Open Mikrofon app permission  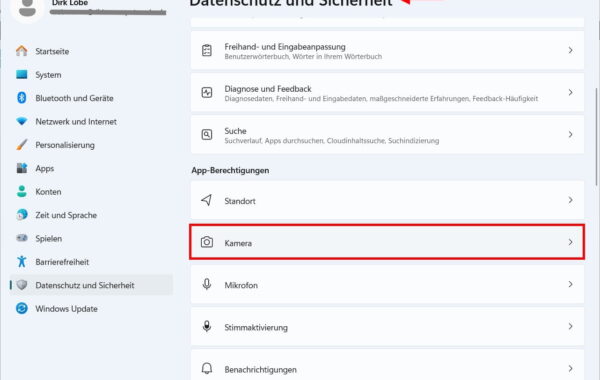387,284
